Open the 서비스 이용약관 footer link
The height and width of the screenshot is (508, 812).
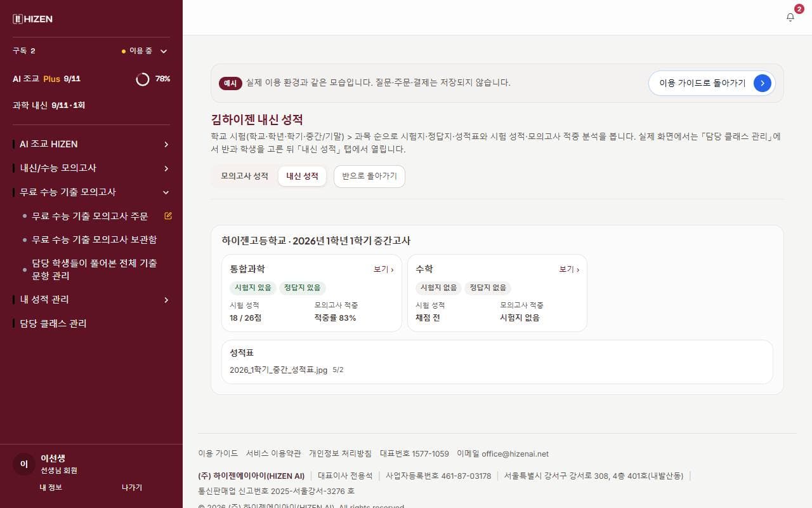(x=273, y=453)
